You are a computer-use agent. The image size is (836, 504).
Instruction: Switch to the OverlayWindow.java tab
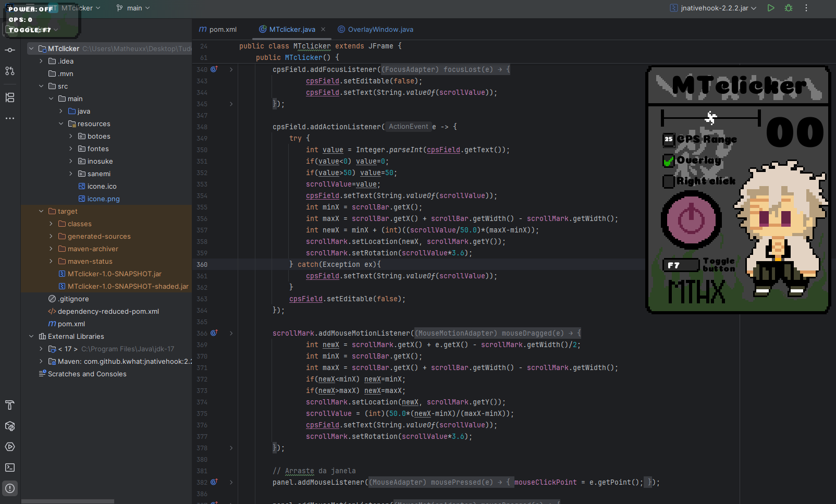(380, 29)
